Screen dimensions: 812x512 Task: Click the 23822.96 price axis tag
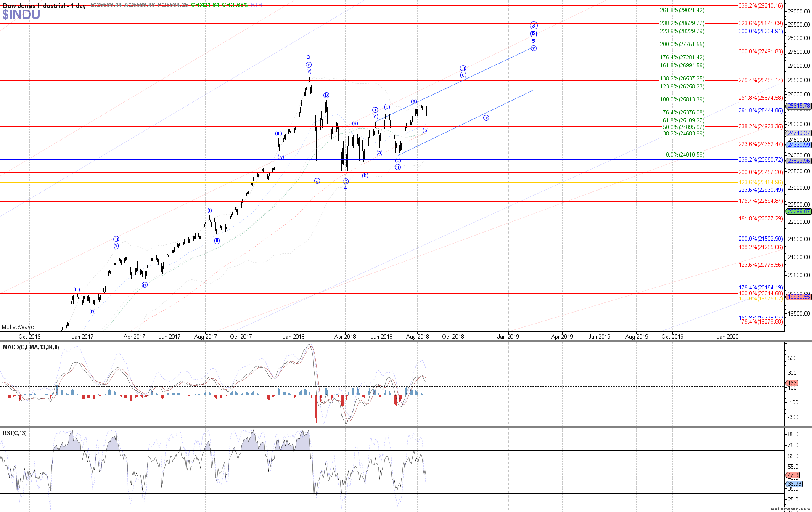click(798, 161)
